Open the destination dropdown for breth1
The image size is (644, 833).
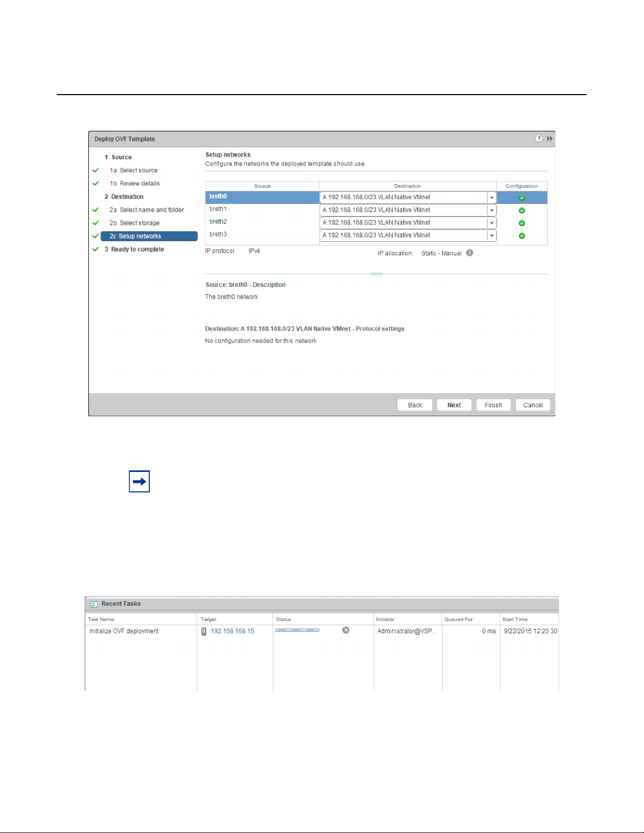click(x=492, y=210)
